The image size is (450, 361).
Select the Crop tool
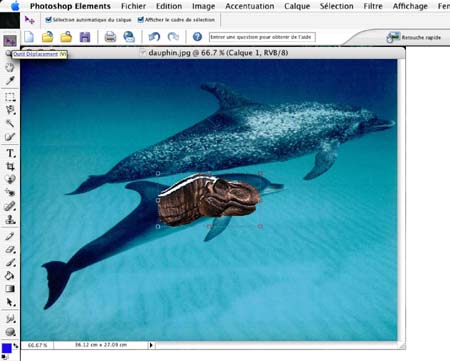point(10,166)
